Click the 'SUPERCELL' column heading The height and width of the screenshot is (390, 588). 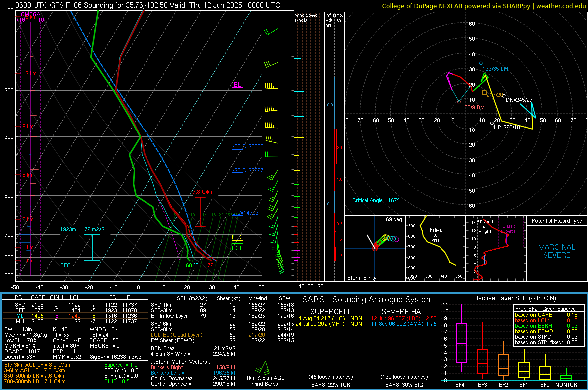coord(331,312)
